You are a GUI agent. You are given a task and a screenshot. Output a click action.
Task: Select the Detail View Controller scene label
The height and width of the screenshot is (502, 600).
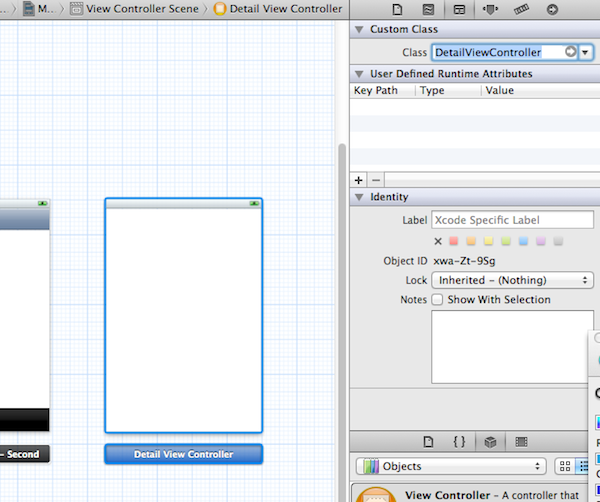click(184, 454)
